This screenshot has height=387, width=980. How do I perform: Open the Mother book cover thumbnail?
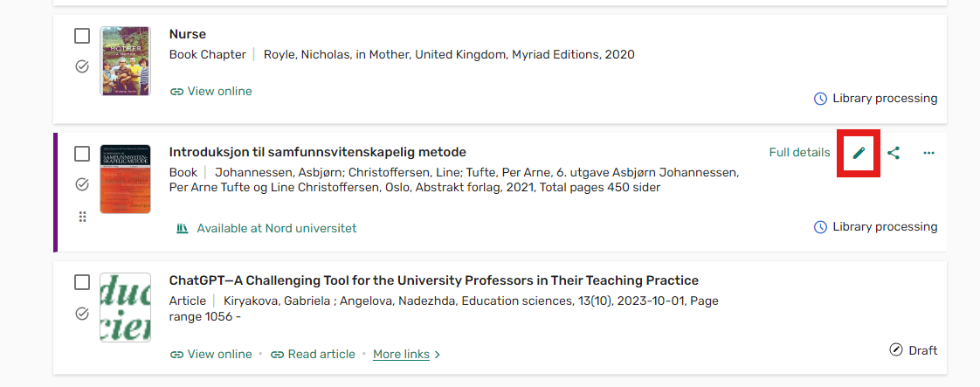pyautogui.click(x=125, y=61)
